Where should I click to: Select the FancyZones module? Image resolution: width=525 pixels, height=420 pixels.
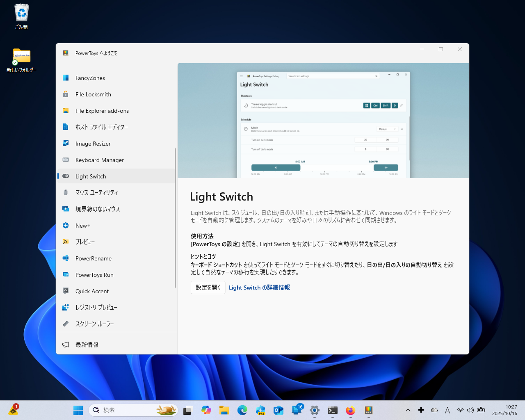90,78
